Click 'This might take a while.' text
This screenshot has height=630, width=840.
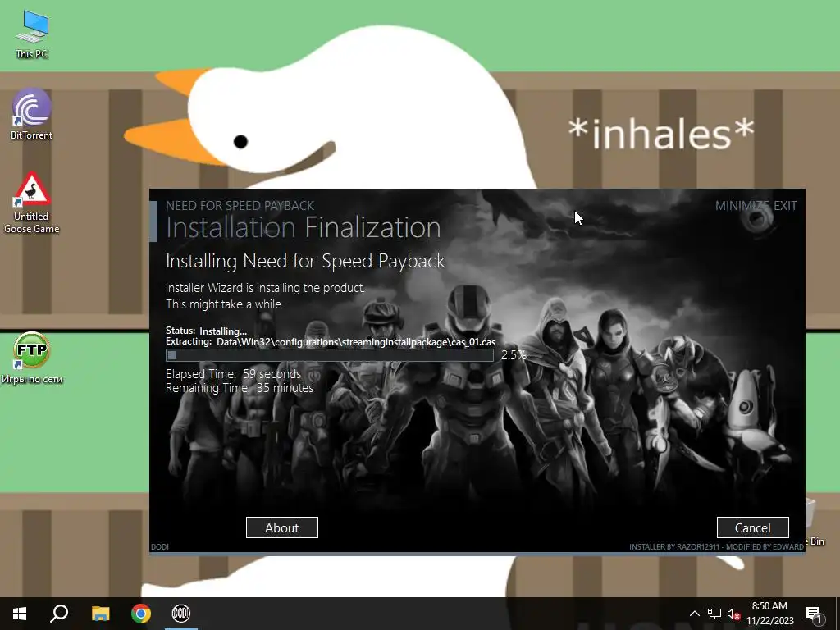pyautogui.click(x=225, y=304)
